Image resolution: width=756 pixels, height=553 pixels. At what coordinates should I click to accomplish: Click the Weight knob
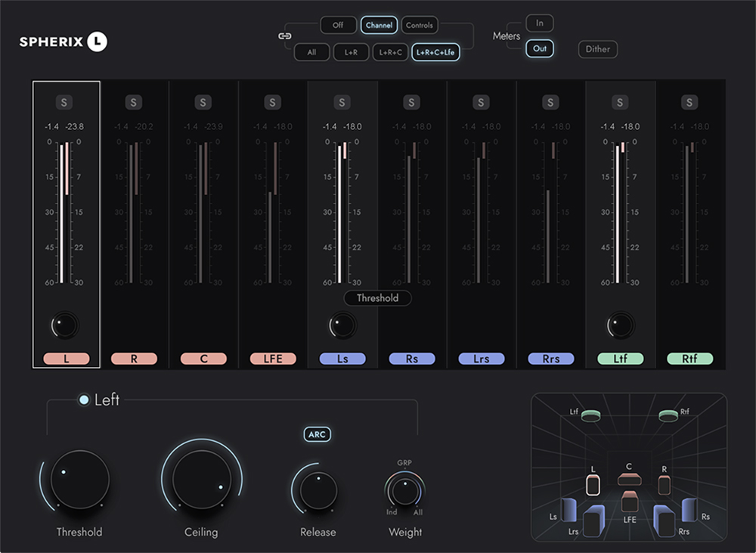pos(405,491)
